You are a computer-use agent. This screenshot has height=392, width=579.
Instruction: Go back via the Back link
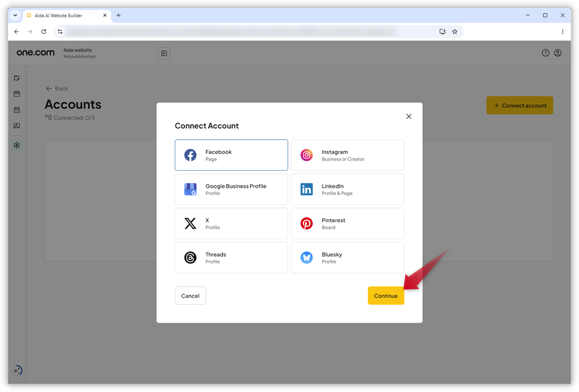tap(57, 89)
